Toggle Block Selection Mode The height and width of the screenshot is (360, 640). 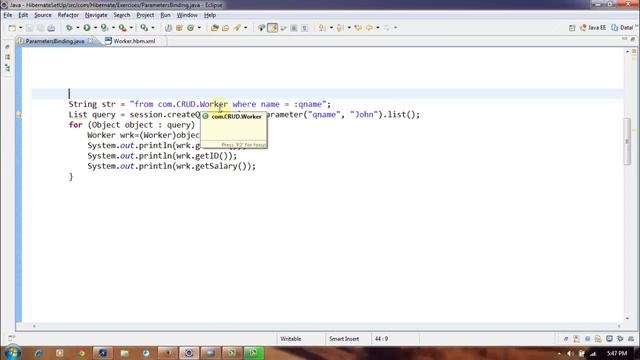pyautogui.click(x=294, y=28)
